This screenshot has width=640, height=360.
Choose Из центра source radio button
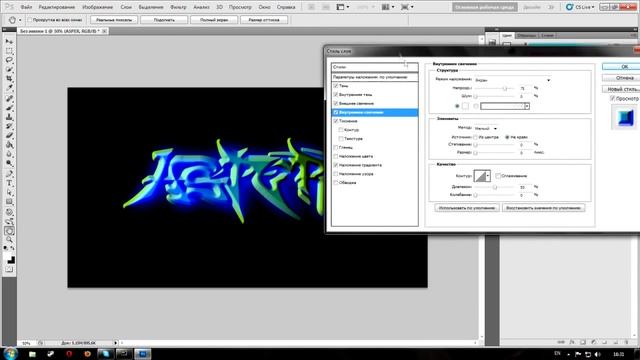[476, 137]
